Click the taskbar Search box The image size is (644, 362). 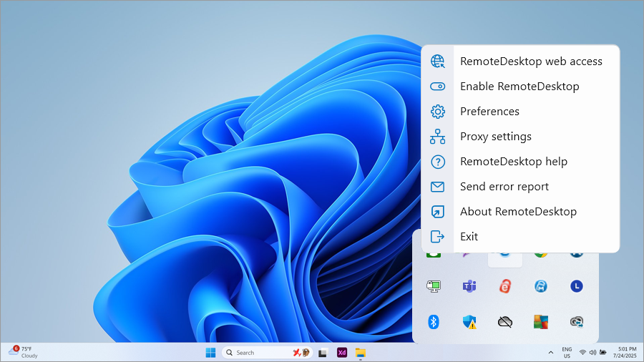[x=268, y=353]
